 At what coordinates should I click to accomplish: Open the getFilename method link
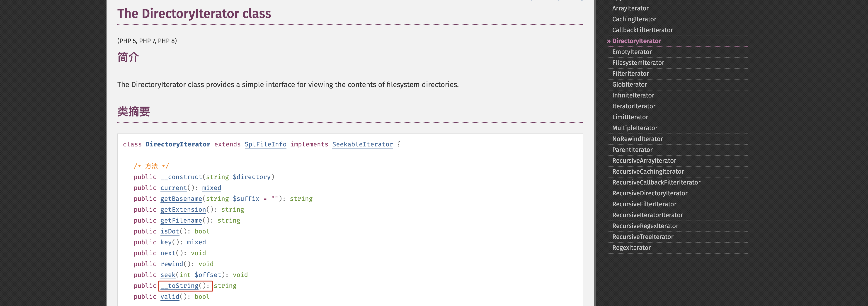tap(181, 220)
